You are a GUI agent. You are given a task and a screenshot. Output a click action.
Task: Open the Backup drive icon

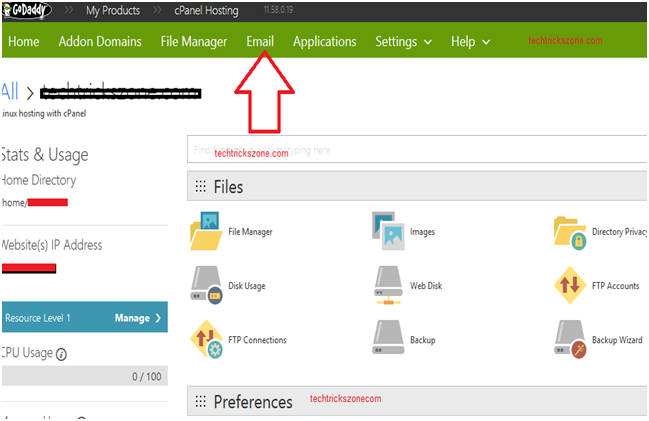click(388, 339)
